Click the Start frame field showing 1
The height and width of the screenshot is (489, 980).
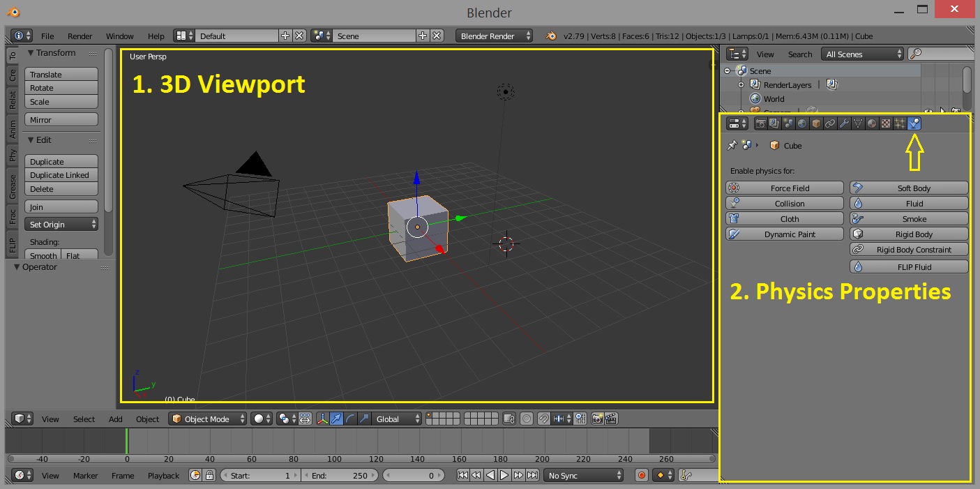click(259, 475)
